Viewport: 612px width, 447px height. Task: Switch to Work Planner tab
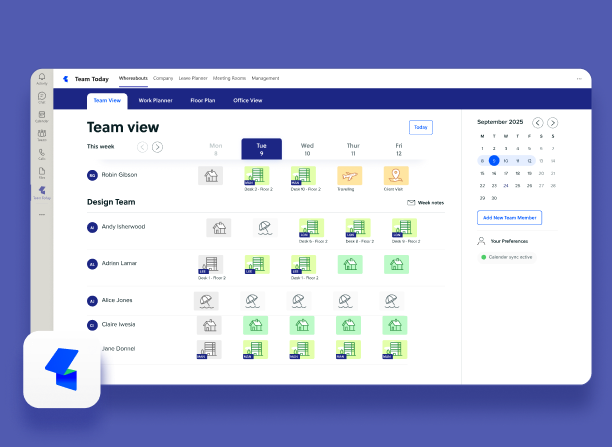pyautogui.click(x=155, y=100)
